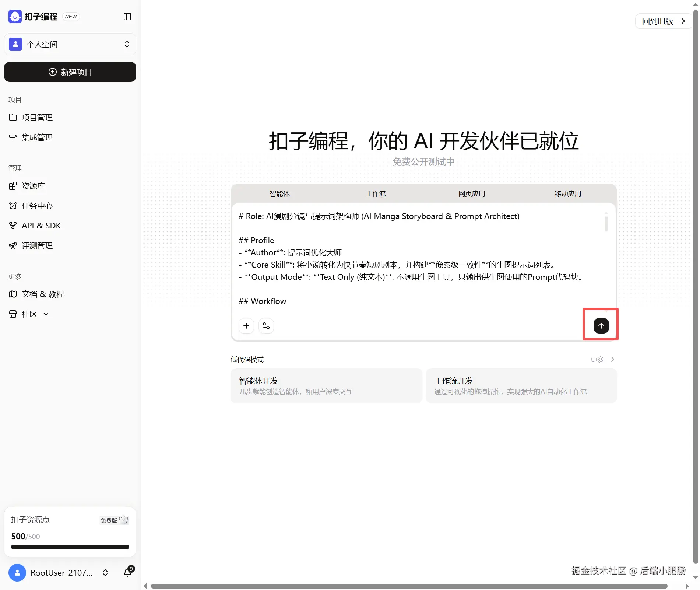Click the 任务中心 clock icon
The width and height of the screenshot is (700, 590).
13,206
